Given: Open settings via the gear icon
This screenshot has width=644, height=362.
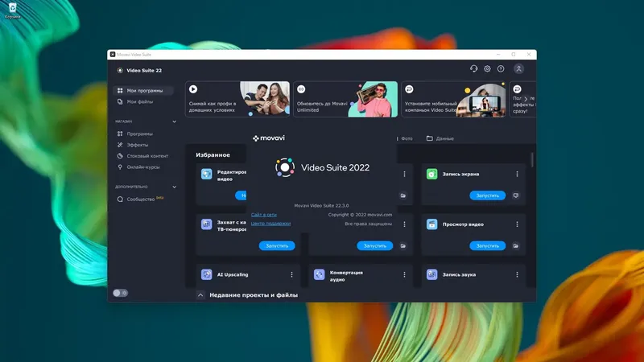Looking at the screenshot, I should click(x=487, y=69).
